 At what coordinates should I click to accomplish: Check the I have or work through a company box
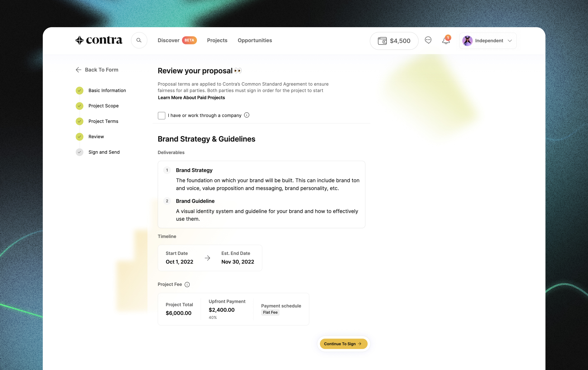(x=161, y=115)
